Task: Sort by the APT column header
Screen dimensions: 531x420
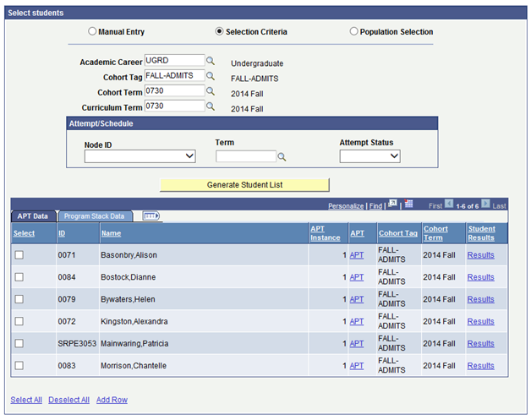Action: tap(358, 233)
